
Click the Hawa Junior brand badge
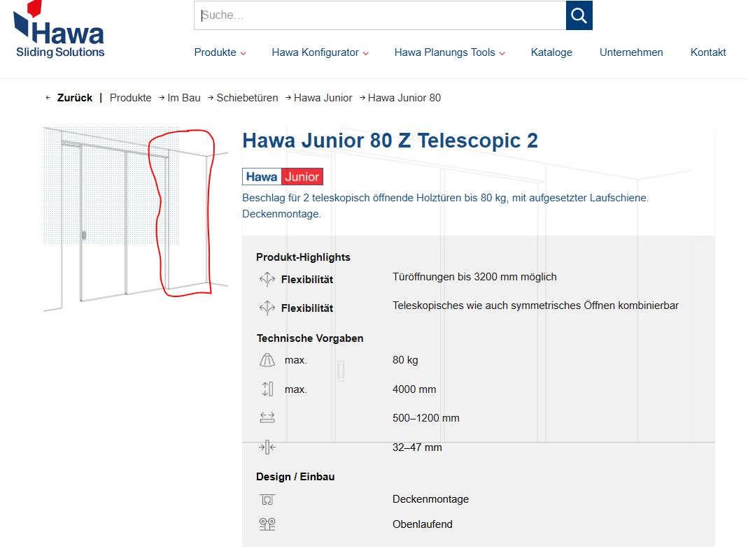tap(283, 176)
